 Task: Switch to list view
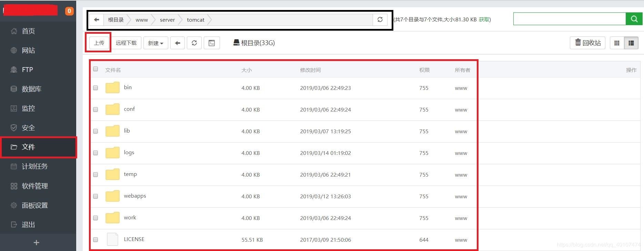click(x=631, y=43)
